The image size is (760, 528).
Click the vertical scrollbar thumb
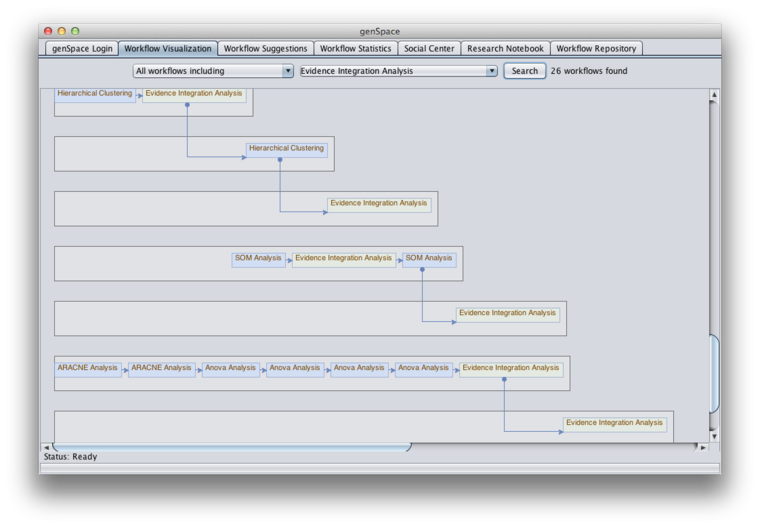click(714, 375)
